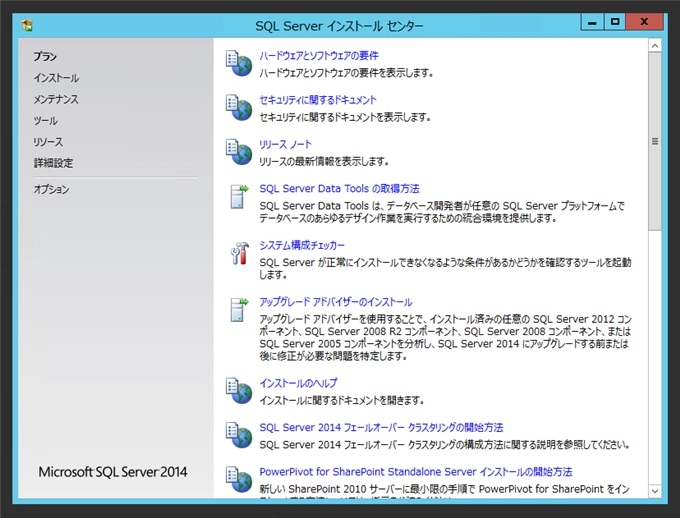Click description text ハードウェアとソフトウェアの要件を表示します。

(346, 72)
